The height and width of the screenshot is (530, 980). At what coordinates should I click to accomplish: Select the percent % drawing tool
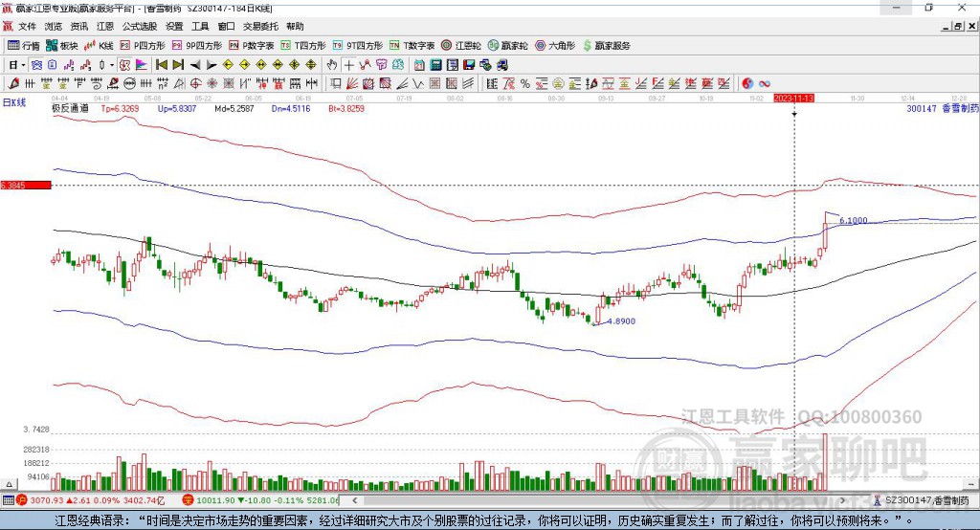pos(525,84)
